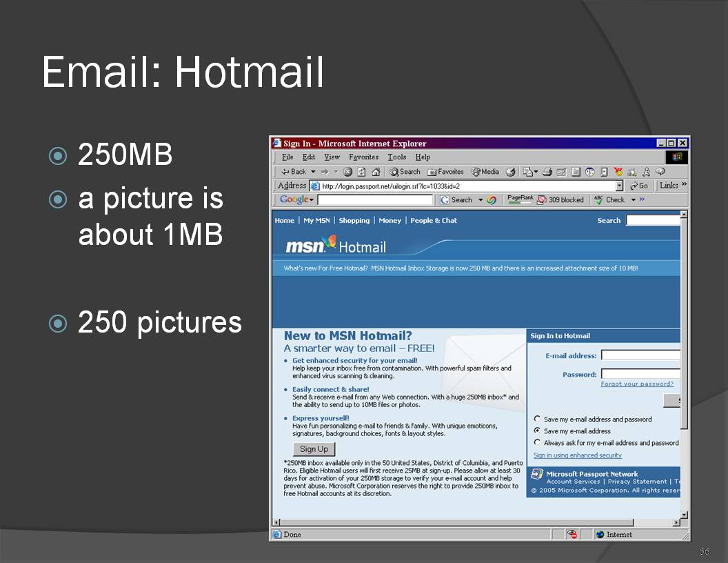Open the Edit page icon dropdown in the toolbar
Viewport: 728px width, 563px height.
536,172
